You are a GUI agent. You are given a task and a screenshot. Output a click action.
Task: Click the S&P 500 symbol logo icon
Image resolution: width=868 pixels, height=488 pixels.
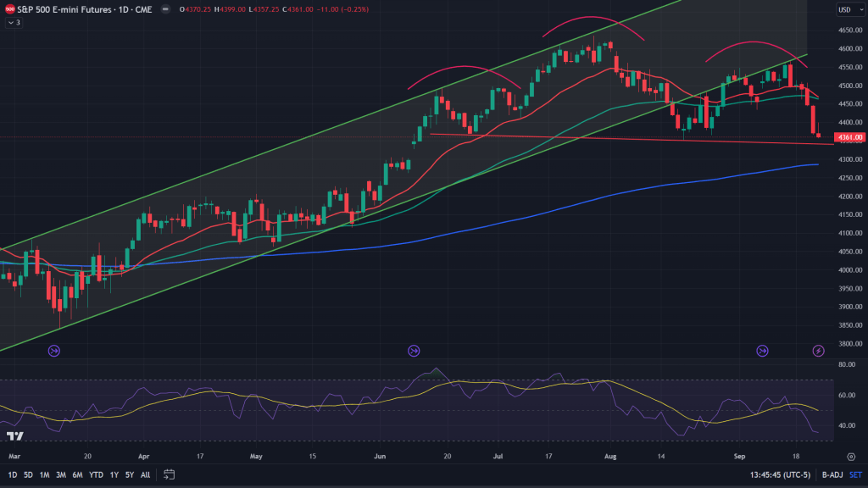pos(10,9)
